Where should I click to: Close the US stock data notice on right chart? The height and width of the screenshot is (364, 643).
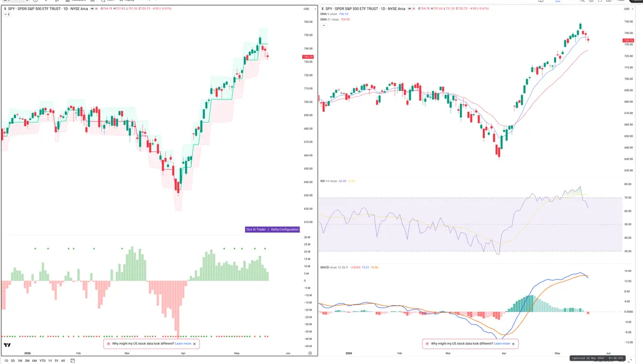pyautogui.click(x=513, y=344)
